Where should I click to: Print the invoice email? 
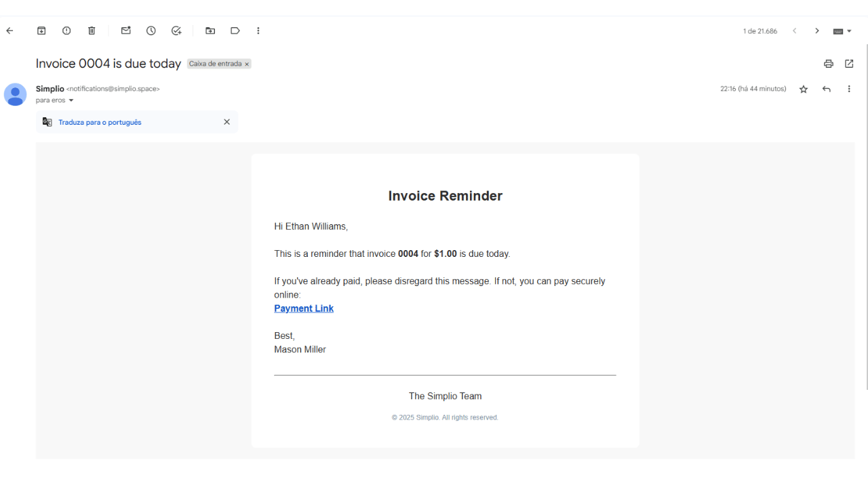[828, 63]
